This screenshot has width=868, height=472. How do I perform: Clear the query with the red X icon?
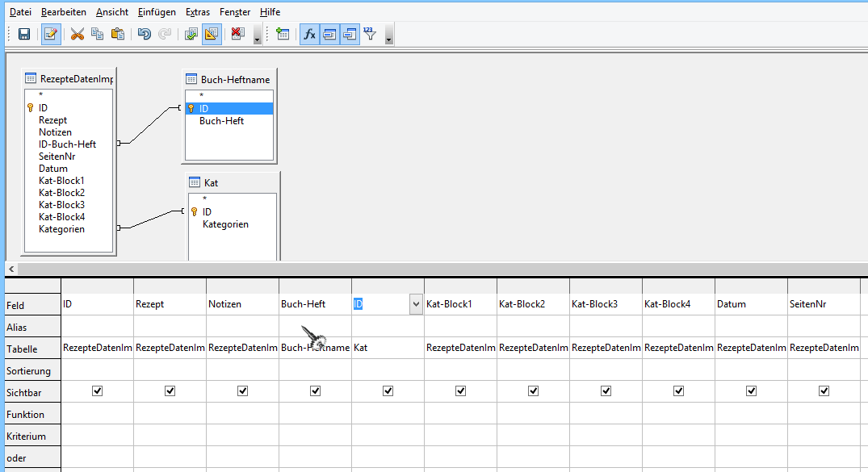pyautogui.click(x=237, y=35)
